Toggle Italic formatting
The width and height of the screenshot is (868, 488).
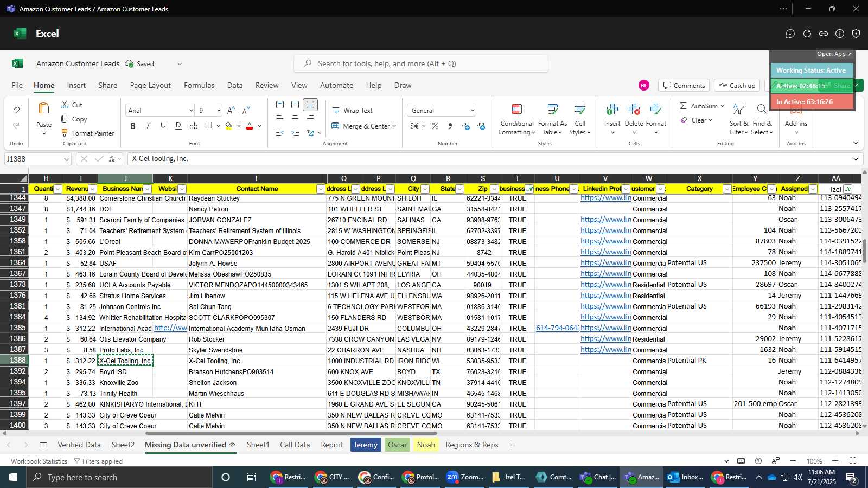(148, 126)
